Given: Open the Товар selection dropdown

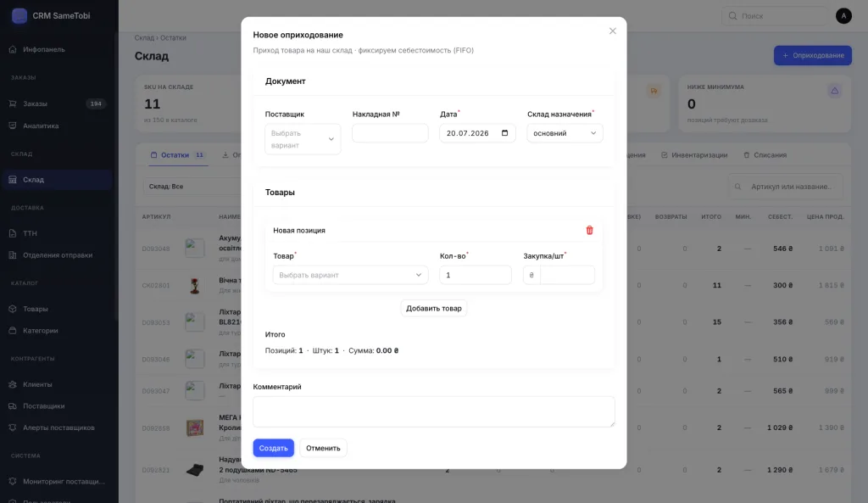Looking at the screenshot, I should point(350,275).
